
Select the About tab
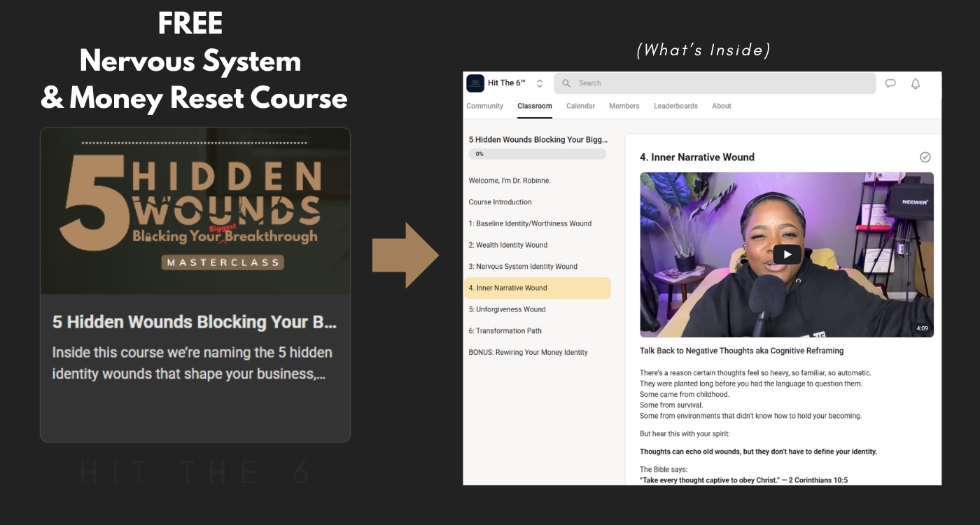click(722, 106)
